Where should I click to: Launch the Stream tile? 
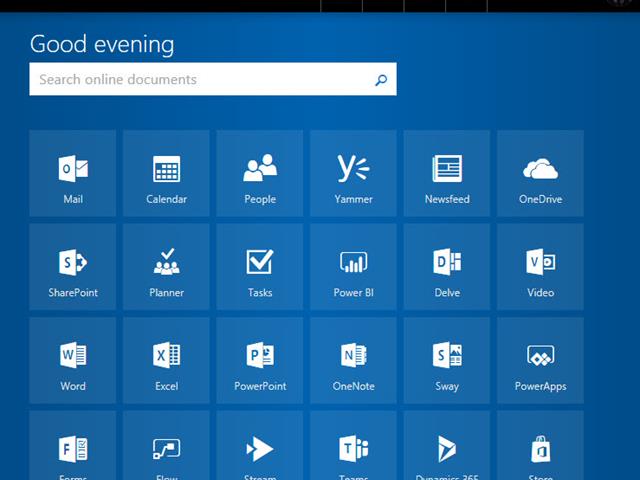[x=260, y=445]
